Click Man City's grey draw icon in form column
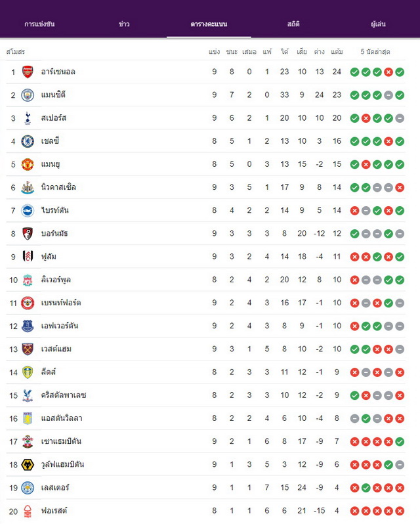The image size is (420, 524). (388, 95)
